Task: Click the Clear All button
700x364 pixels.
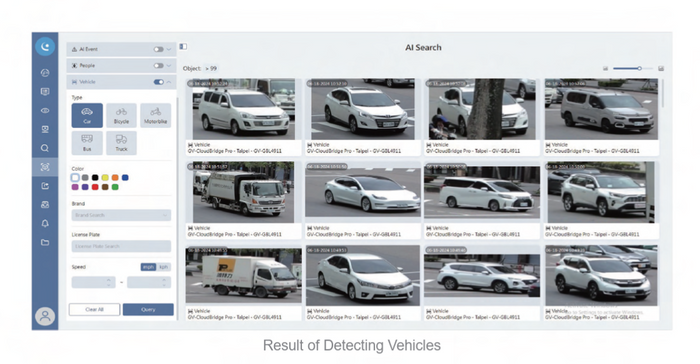Action: (94, 310)
